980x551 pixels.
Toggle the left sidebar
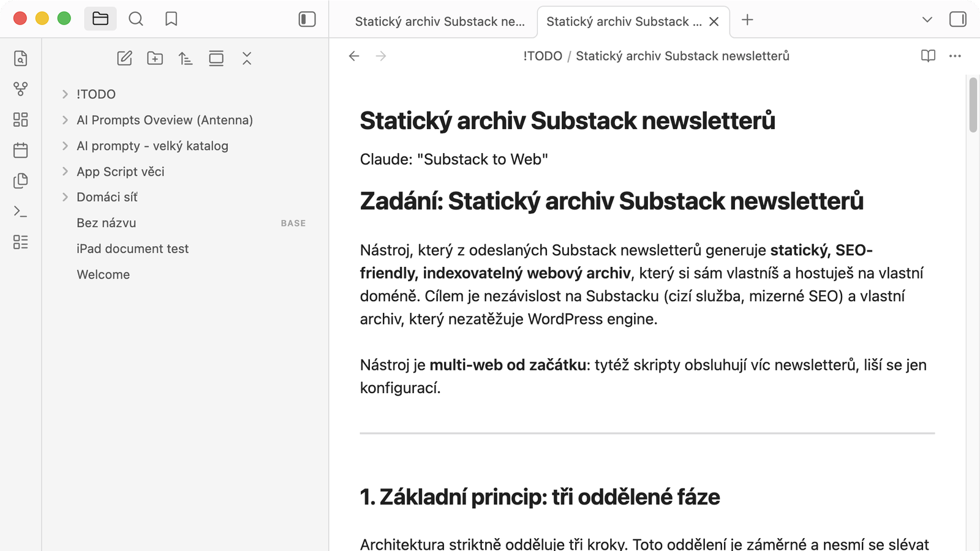coord(307,19)
